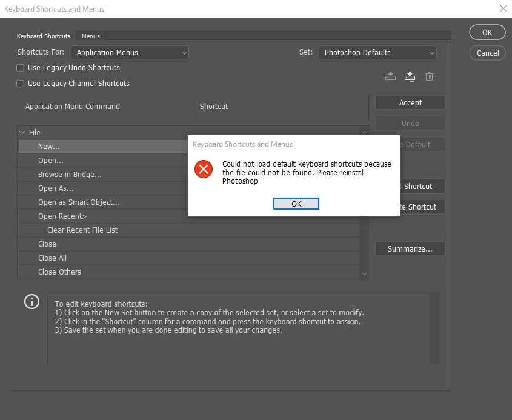Select the Close All command row
This screenshot has width=512, height=420.
(188, 258)
